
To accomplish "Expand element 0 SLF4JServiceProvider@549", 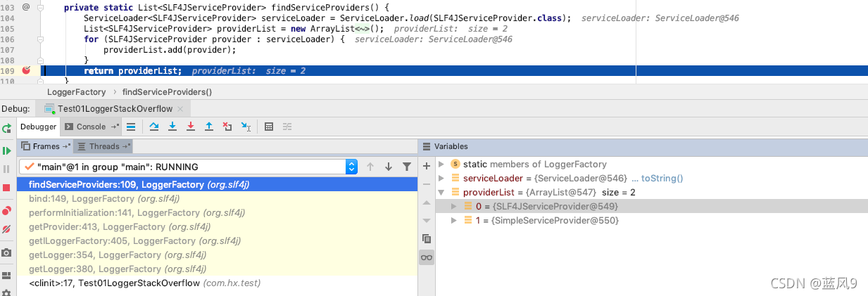I will (x=455, y=206).
